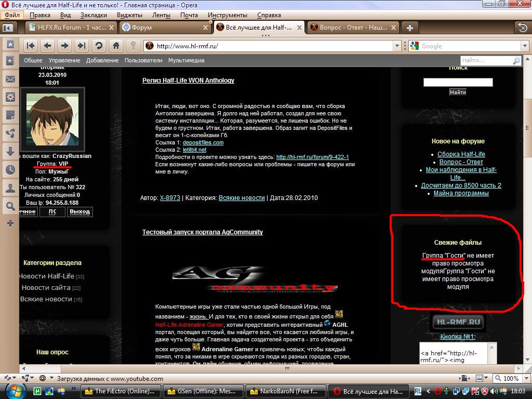532x399 pixels.
Task: Open the Downloads arrow panel icon
Action: coord(10,152)
